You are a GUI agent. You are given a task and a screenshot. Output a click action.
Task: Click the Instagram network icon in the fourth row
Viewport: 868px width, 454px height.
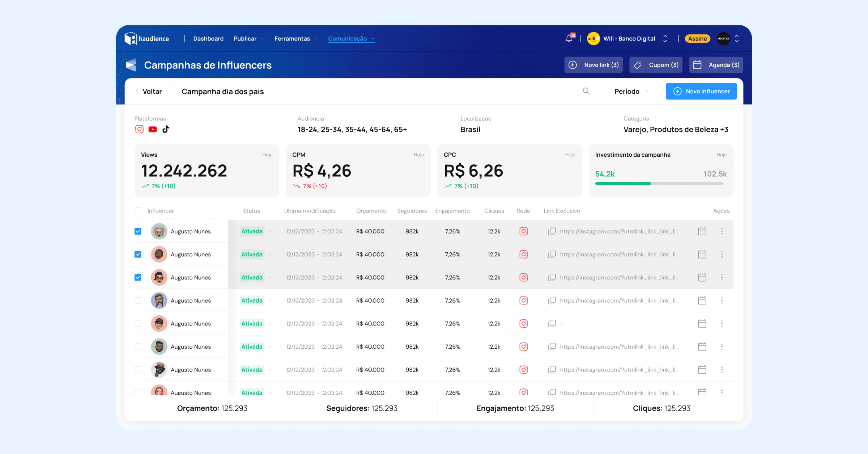click(523, 300)
